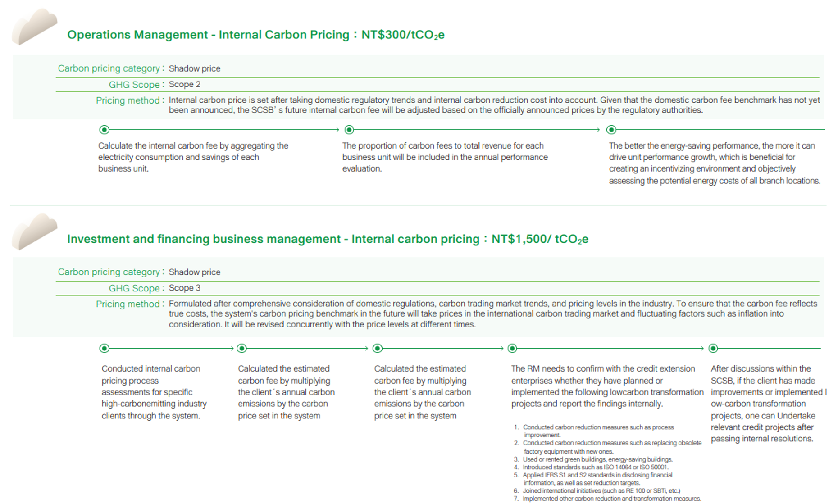Click the cloud icon beside Operations Management heading
The height and width of the screenshot is (504, 838).
(35, 27)
